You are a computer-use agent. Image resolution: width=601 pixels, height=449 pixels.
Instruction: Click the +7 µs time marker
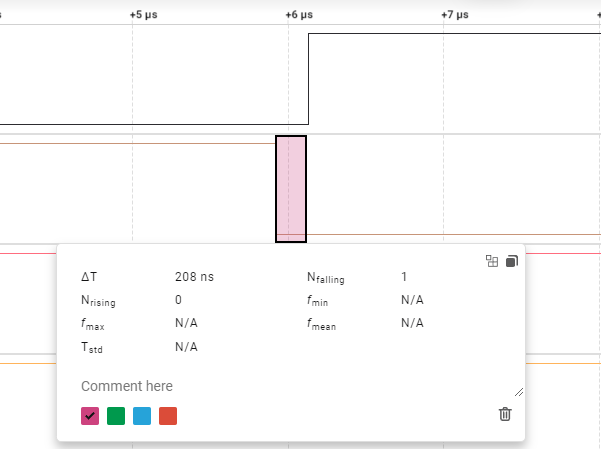455,15
